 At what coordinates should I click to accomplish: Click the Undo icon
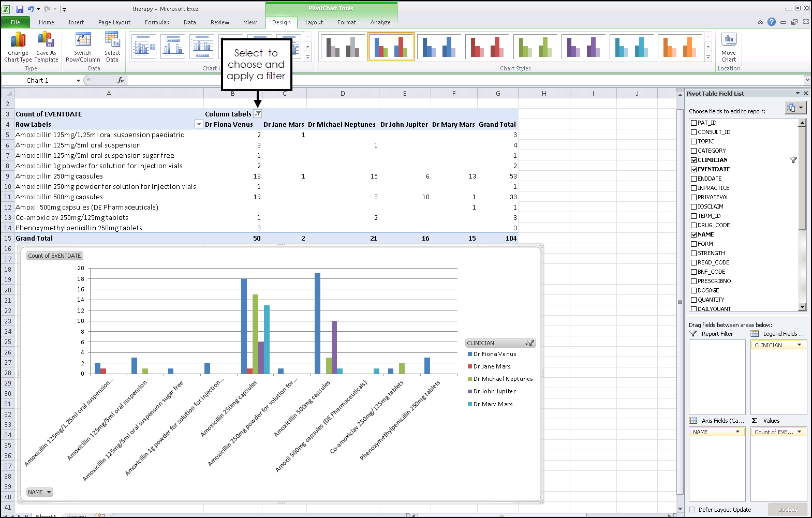click(x=31, y=9)
